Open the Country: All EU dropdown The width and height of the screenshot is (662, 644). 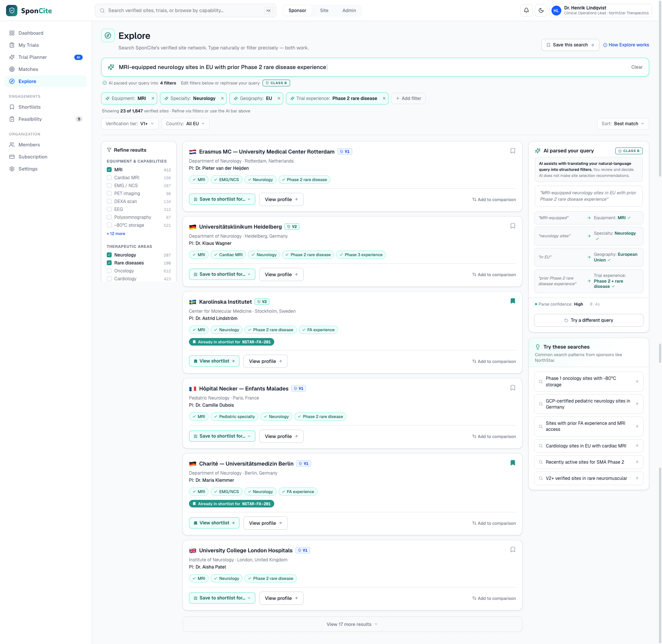coord(186,124)
